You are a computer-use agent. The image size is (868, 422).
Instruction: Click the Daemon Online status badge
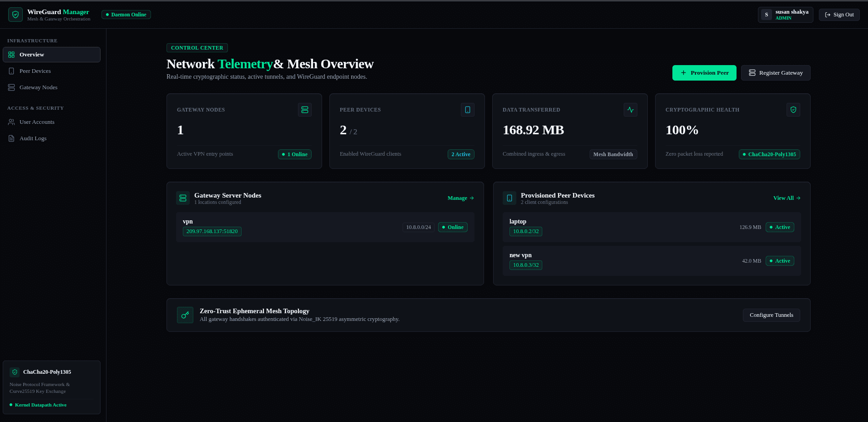[126, 15]
